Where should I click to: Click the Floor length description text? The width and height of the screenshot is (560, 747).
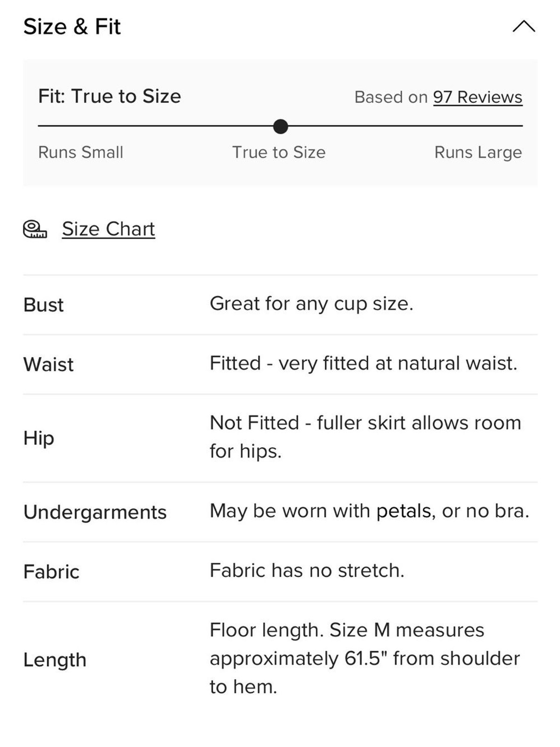click(x=365, y=658)
